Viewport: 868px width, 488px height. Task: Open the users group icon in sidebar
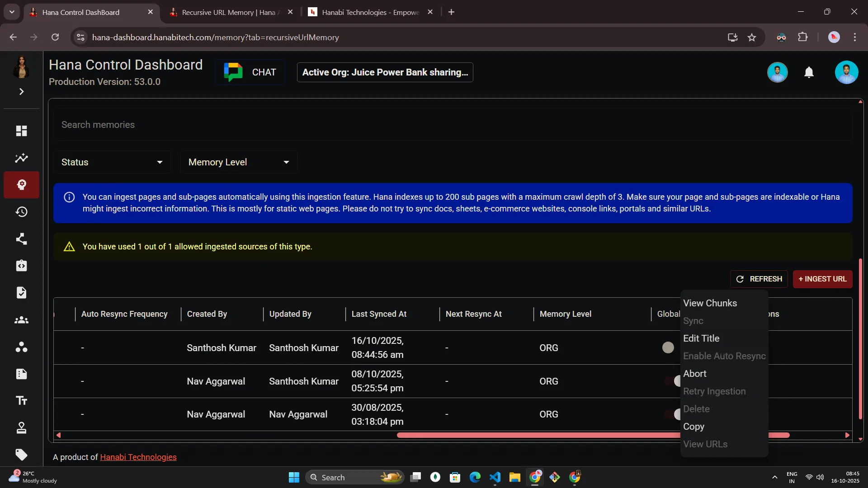21,320
